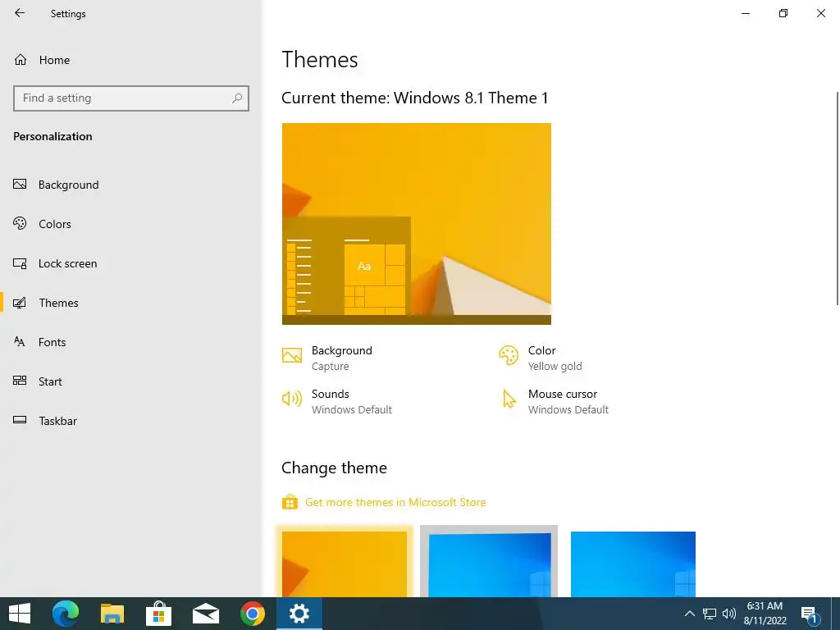Open File Explorer from the taskbar
840x630 pixels.
pos(112,614)
